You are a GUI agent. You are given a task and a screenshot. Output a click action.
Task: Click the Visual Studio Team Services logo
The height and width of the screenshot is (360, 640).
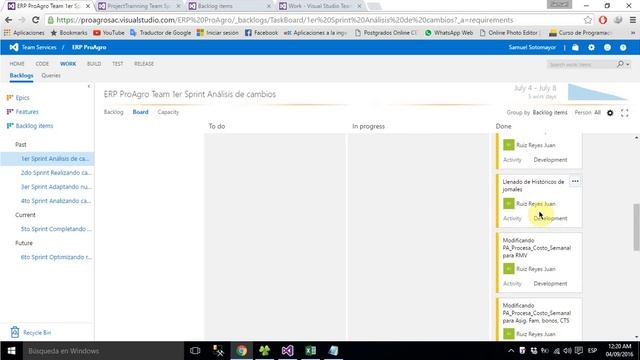click(13, 47)
